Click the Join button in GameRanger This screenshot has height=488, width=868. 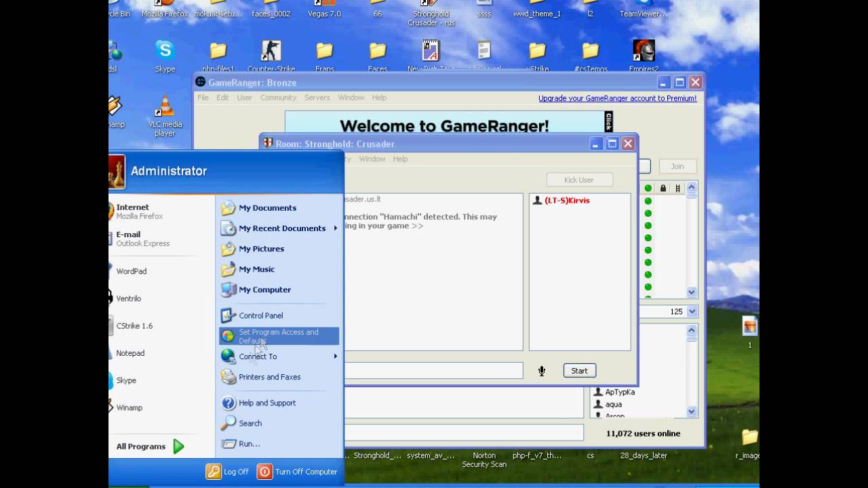pyautogui.click(x=677, y=166)
